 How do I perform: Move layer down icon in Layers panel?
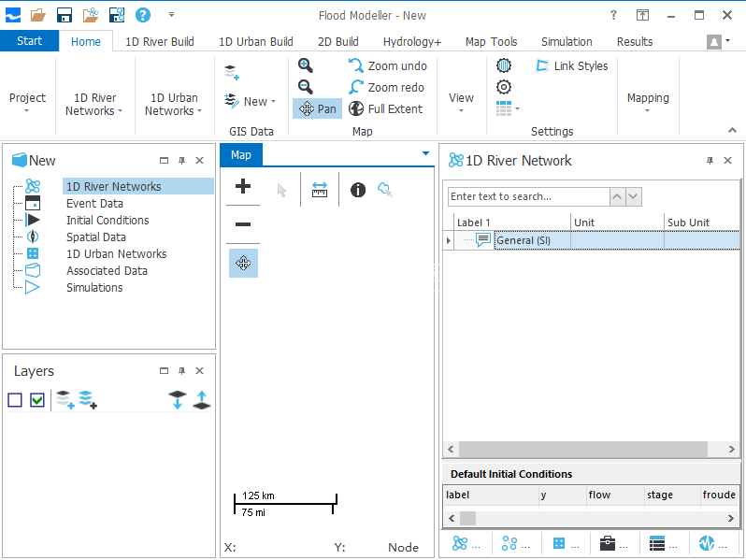point(178,399)
